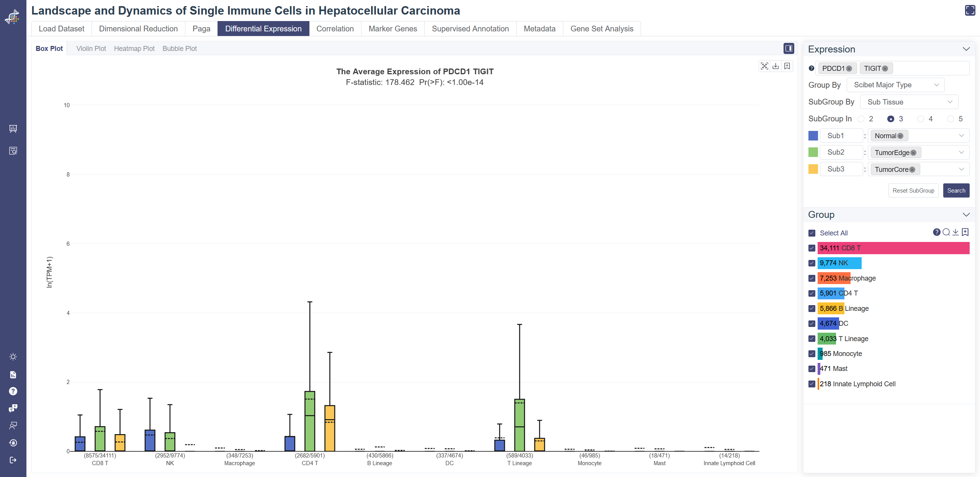
Task: Click the Reset SubGroup button
Action: tap(913, 191)
